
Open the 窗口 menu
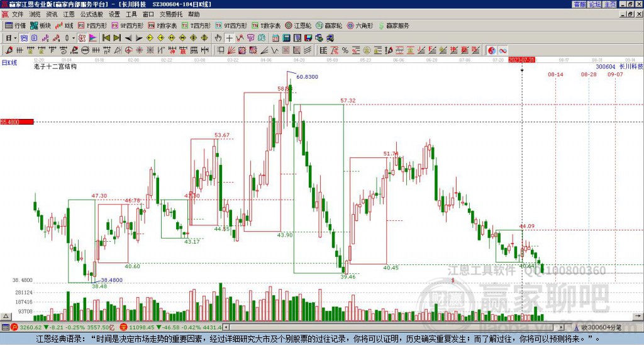tap(148, 14)
